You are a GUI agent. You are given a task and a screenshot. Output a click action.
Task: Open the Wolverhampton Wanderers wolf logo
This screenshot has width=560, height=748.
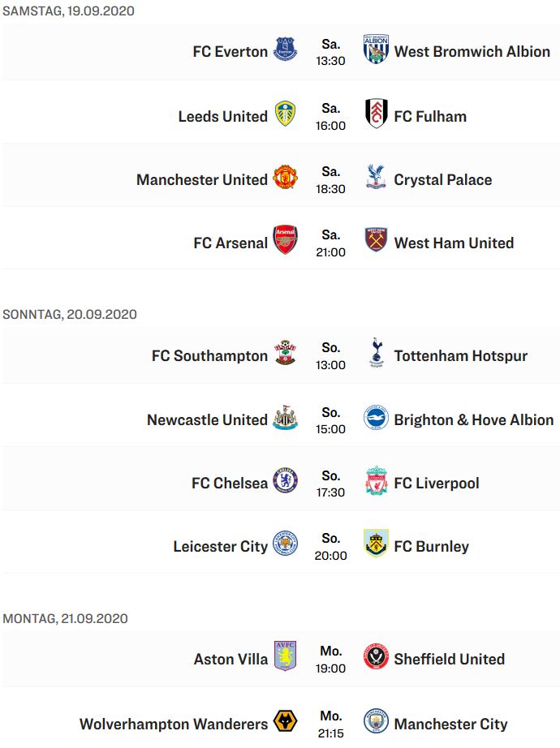coord(285,721)
